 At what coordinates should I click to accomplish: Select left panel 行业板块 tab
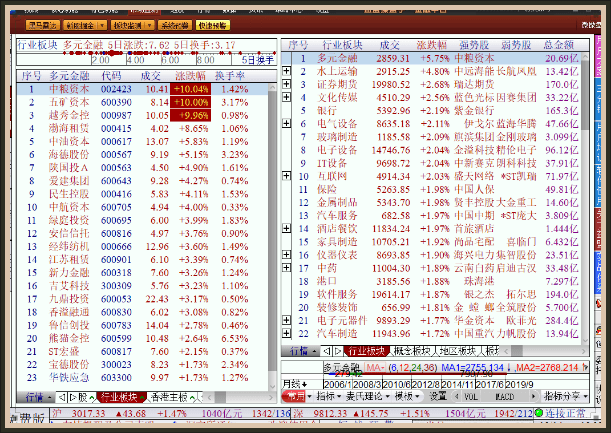pyautogui.click(x=119, y=397)
